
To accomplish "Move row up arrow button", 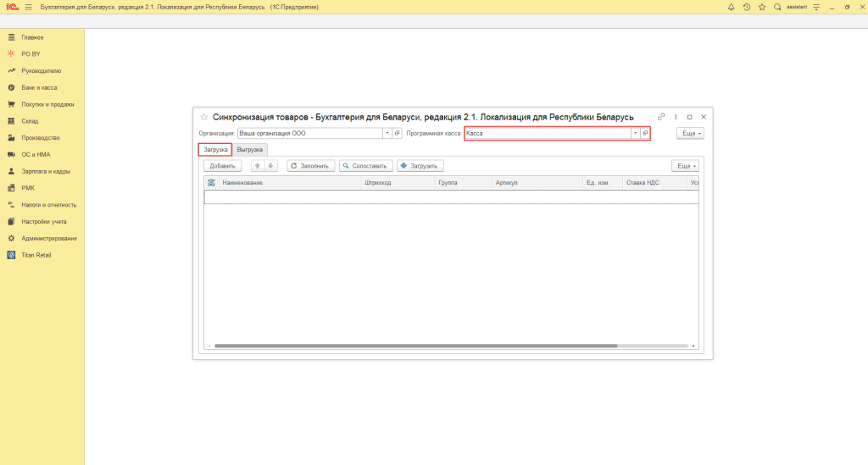I will 258,166.
